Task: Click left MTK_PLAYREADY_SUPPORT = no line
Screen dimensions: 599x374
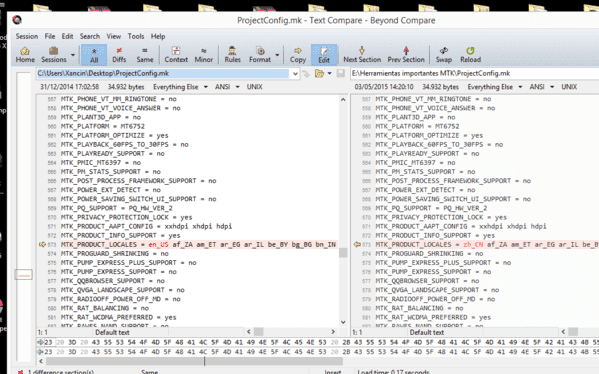Action: [x=113, y=154]
